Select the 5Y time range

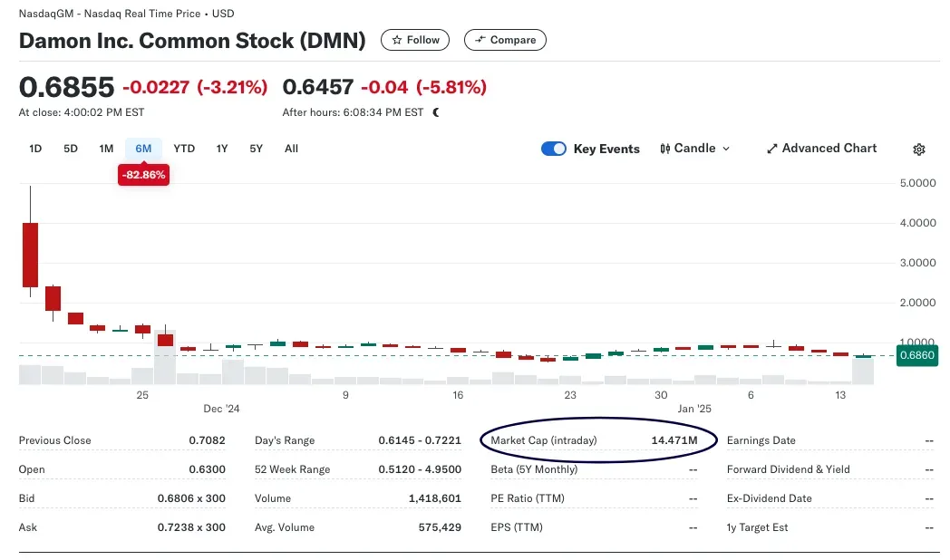(x=257, y=149)
